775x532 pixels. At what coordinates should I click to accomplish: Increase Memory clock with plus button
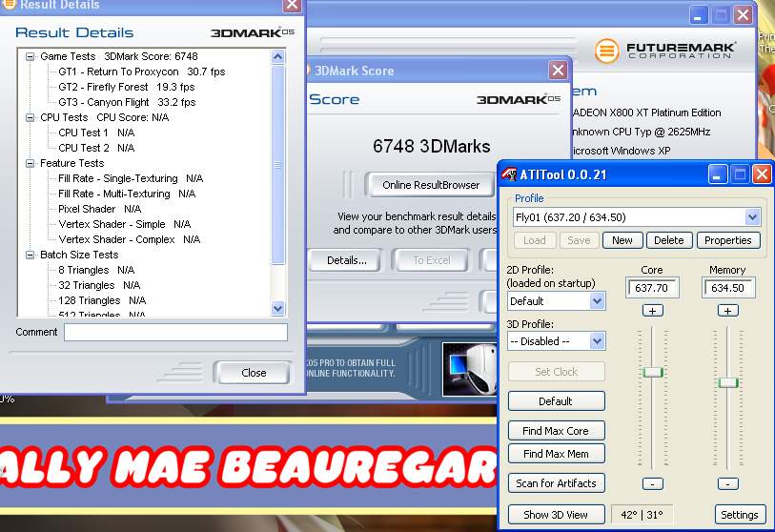(x=727, y=311)
